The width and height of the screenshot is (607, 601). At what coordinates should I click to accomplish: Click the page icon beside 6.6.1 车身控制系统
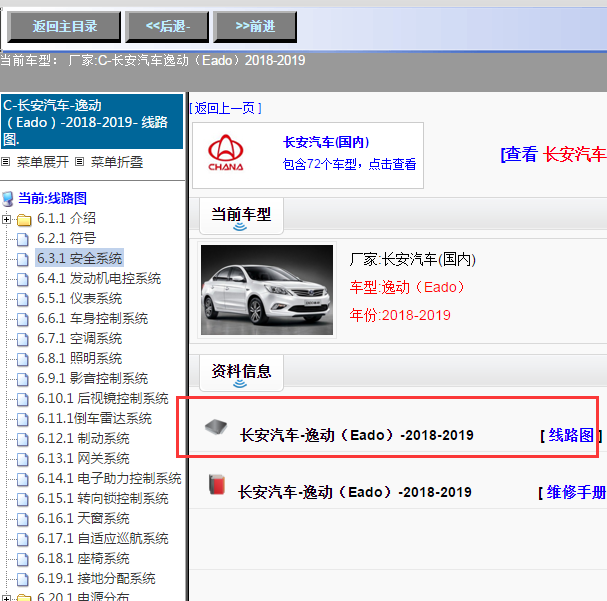(23, 320)
